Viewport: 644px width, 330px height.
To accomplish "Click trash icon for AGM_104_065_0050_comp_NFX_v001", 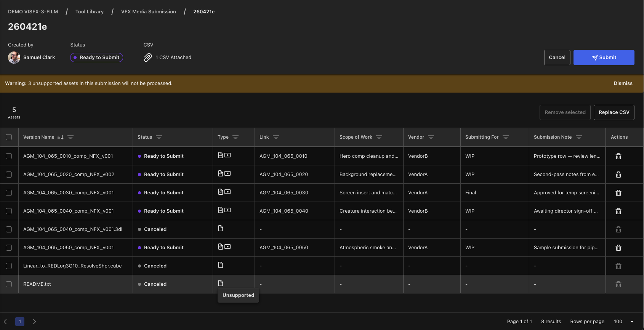I will point(618,248).
